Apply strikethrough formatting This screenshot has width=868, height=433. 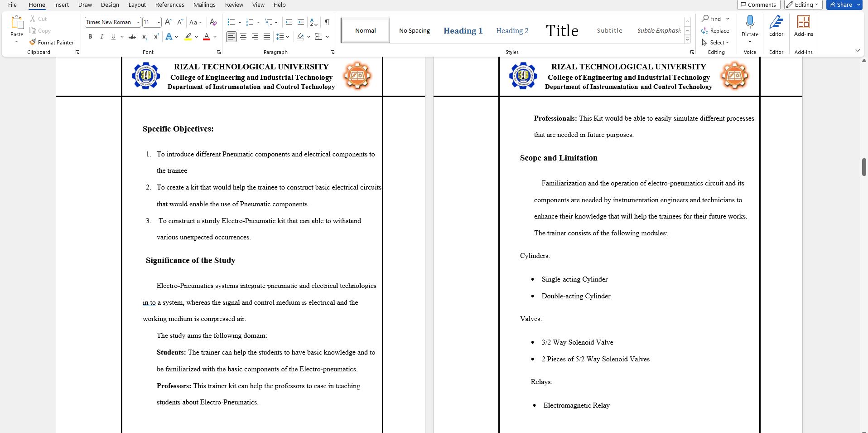click(x=132, y=37)
